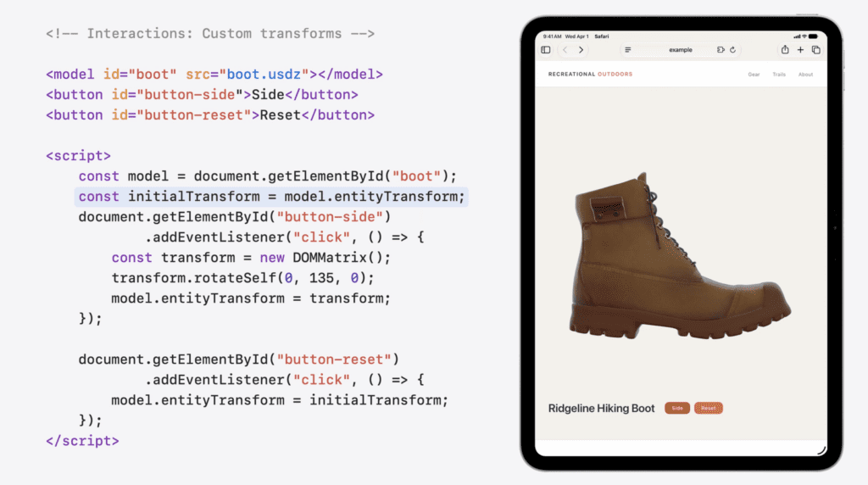Open the page reader menu icon
868x485 pixels.
[628, 50]
